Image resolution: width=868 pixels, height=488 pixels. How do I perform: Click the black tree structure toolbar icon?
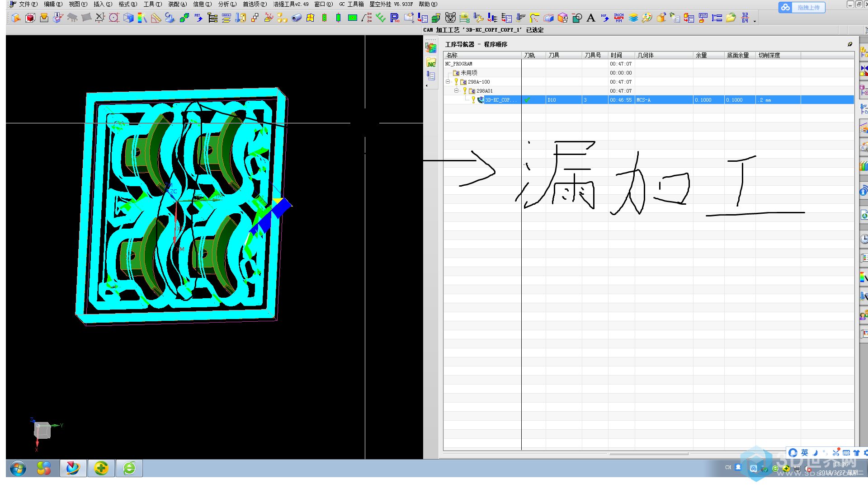212,18
